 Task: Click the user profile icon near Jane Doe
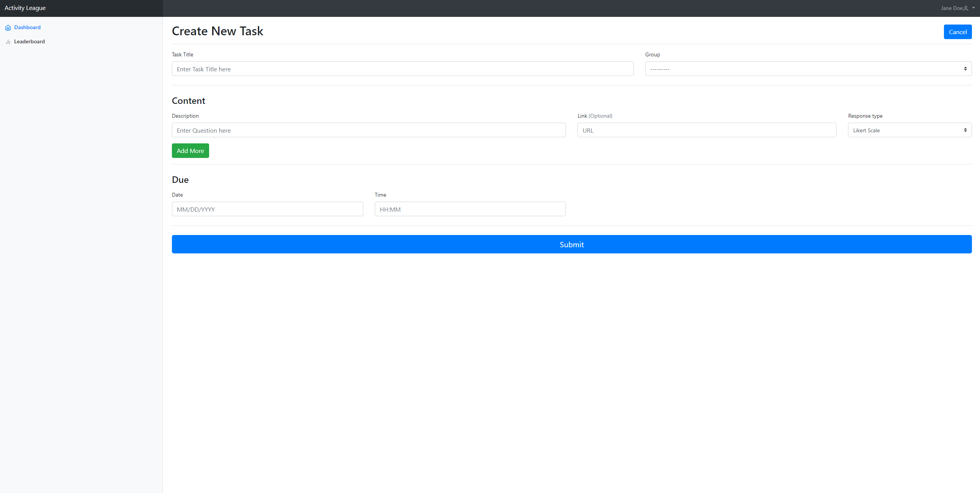[x=966, y=8]
